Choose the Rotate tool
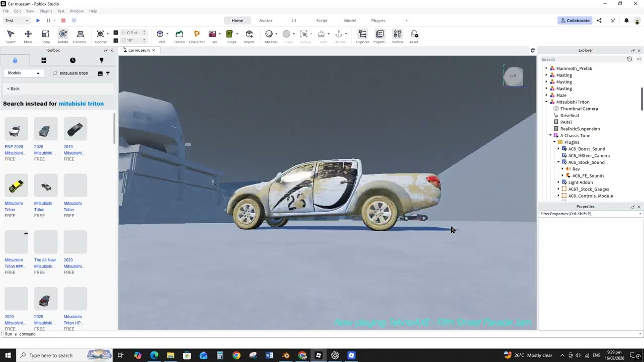Screen dimensions: 644x362 63,36
